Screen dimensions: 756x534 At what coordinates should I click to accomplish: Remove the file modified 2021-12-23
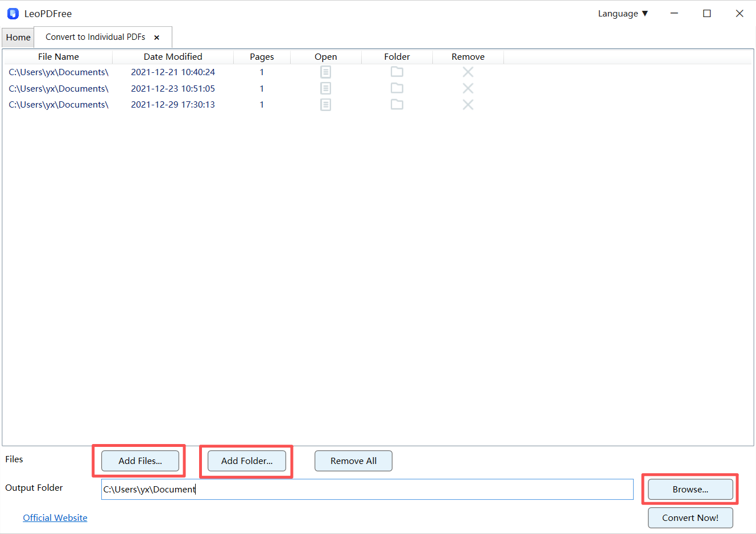pos(468,88)
